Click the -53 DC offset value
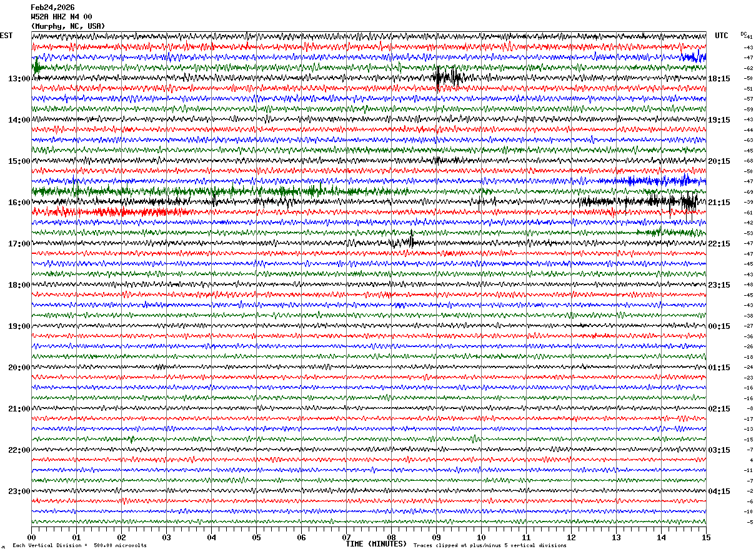The image size is (756, 554). pyautogui.click(x=749, y=233)
